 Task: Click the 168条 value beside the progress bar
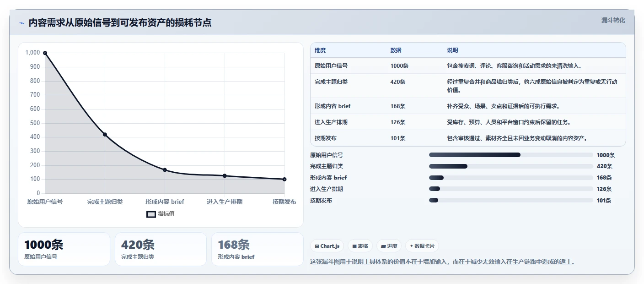click(x=604, y=178)
